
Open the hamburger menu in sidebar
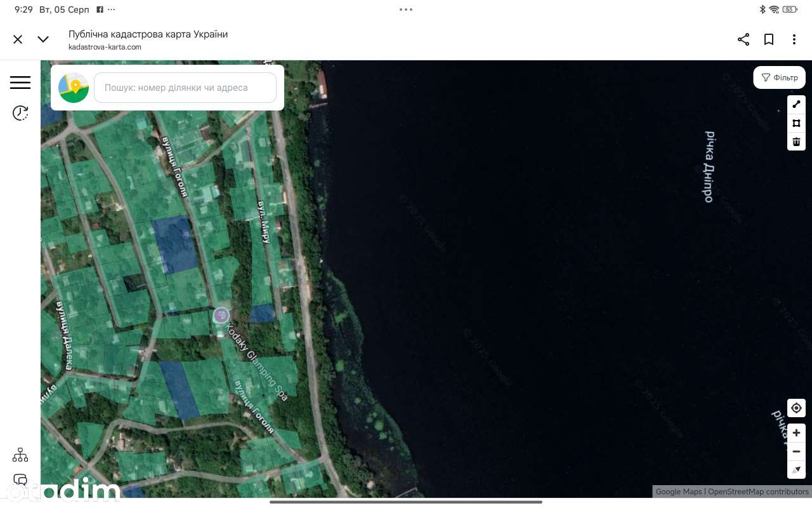click(x=20, y=82)
